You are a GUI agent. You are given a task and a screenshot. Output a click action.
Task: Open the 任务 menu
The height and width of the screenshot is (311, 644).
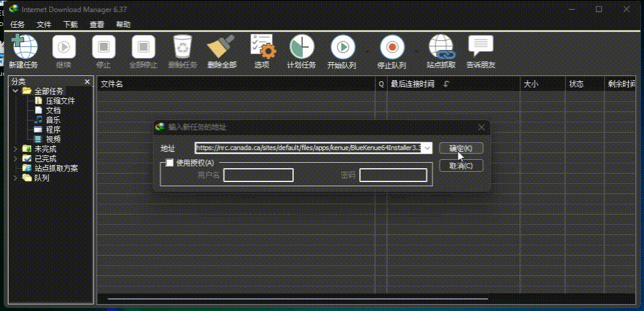tap(17, 25)
